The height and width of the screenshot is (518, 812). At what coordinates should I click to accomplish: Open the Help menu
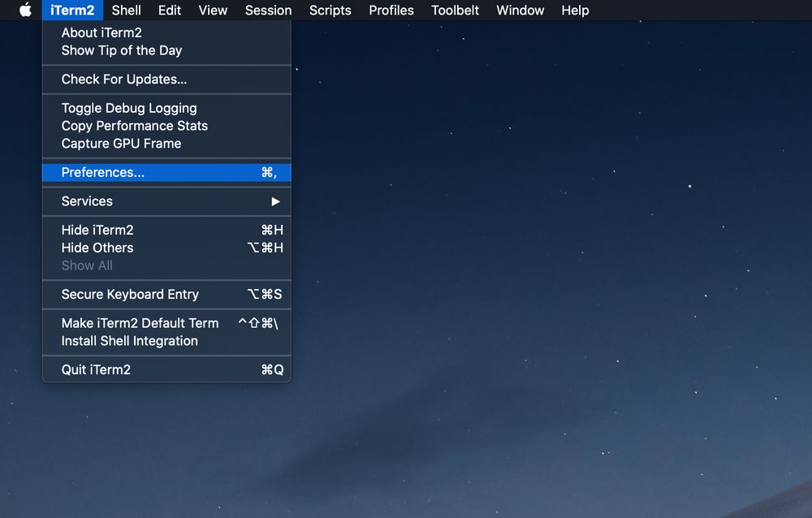click(575, 10)
